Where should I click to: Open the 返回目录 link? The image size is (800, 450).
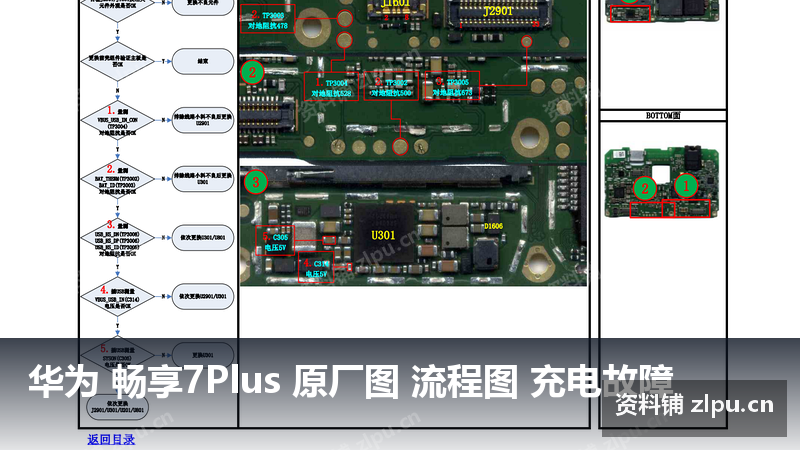pos(111,439)
